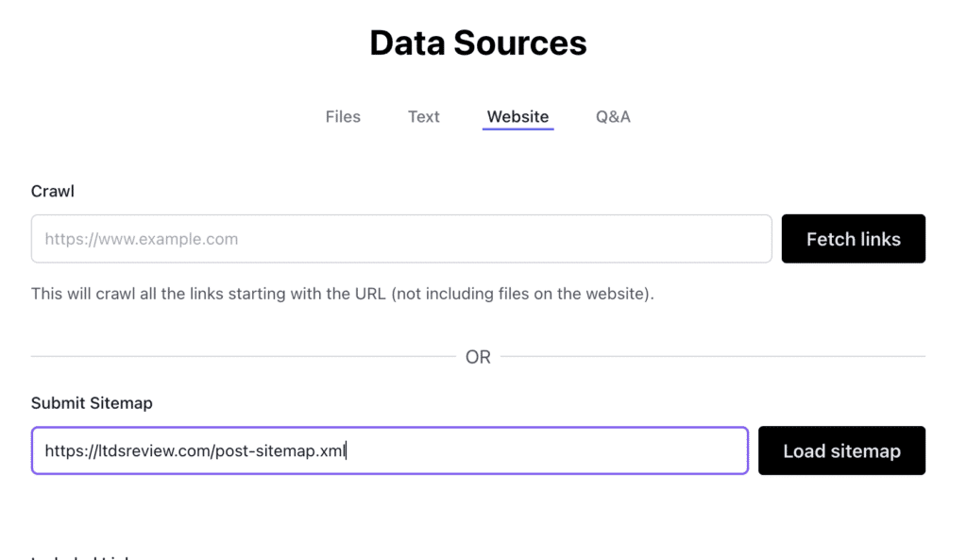Click the crawl description help text
Screen dimensions: 967x560
point(342,294)
